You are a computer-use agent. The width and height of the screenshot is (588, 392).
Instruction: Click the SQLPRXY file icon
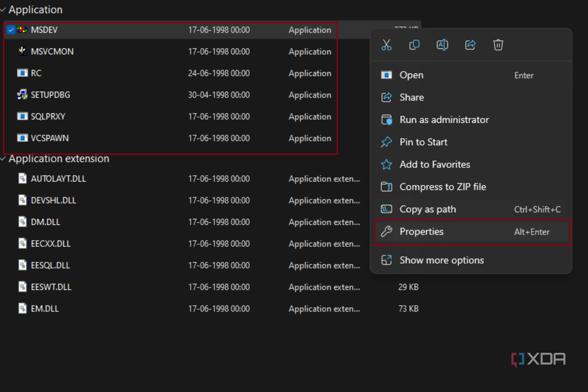click(22, 117)
